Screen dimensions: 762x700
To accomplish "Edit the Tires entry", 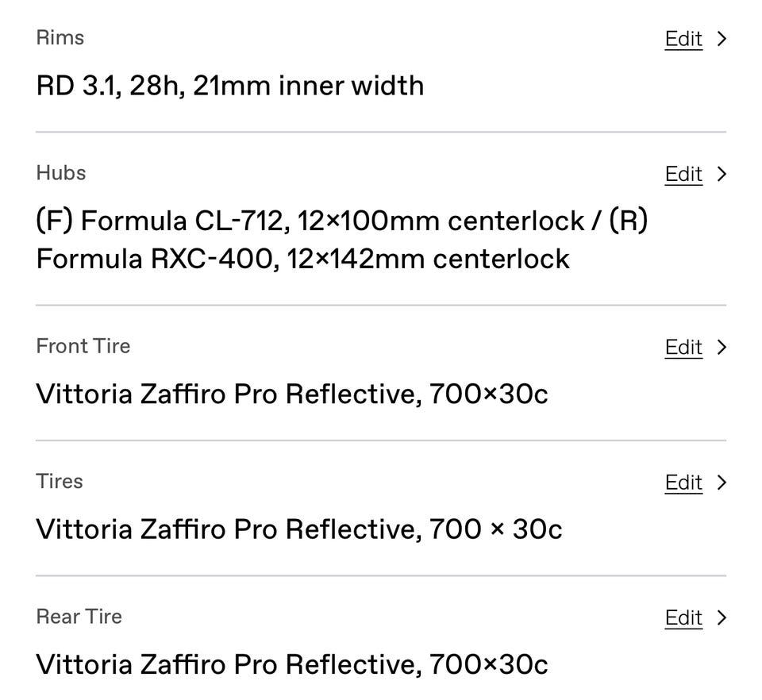I will pos(683,483).
